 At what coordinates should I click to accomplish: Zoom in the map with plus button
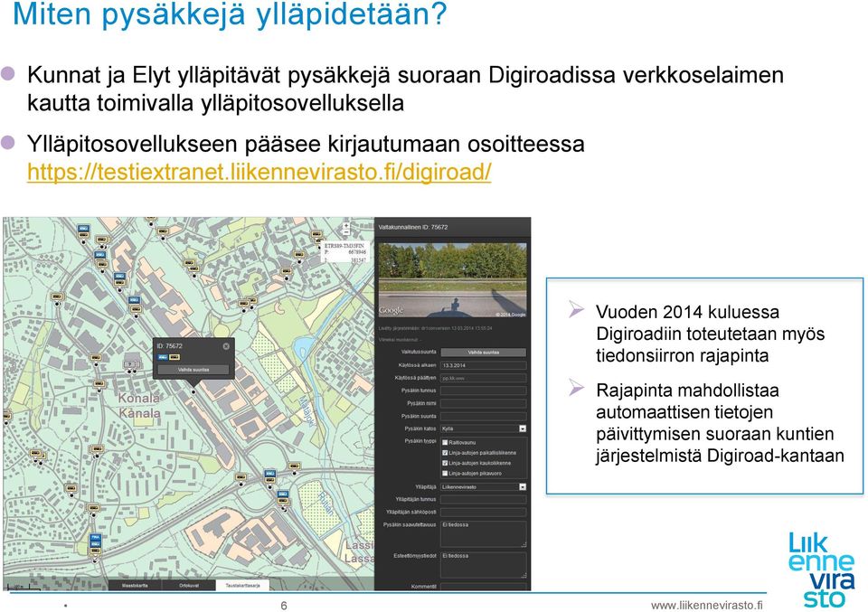(x=346, y=226)
